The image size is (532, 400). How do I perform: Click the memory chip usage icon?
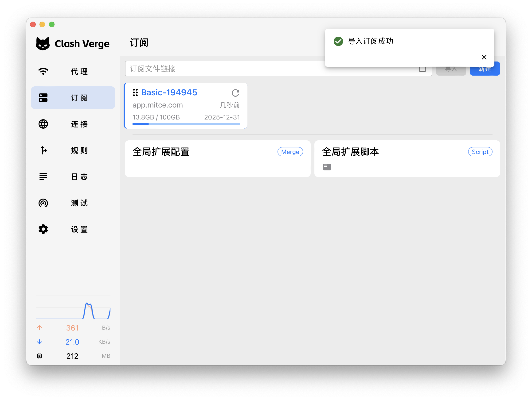click(x=40, y=356)
